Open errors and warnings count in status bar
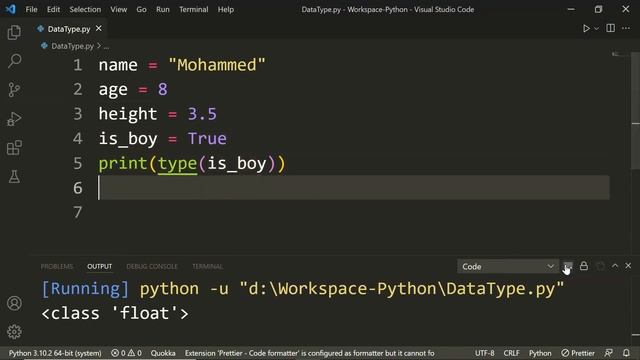 pyautogui.click(x=127, y=353)
